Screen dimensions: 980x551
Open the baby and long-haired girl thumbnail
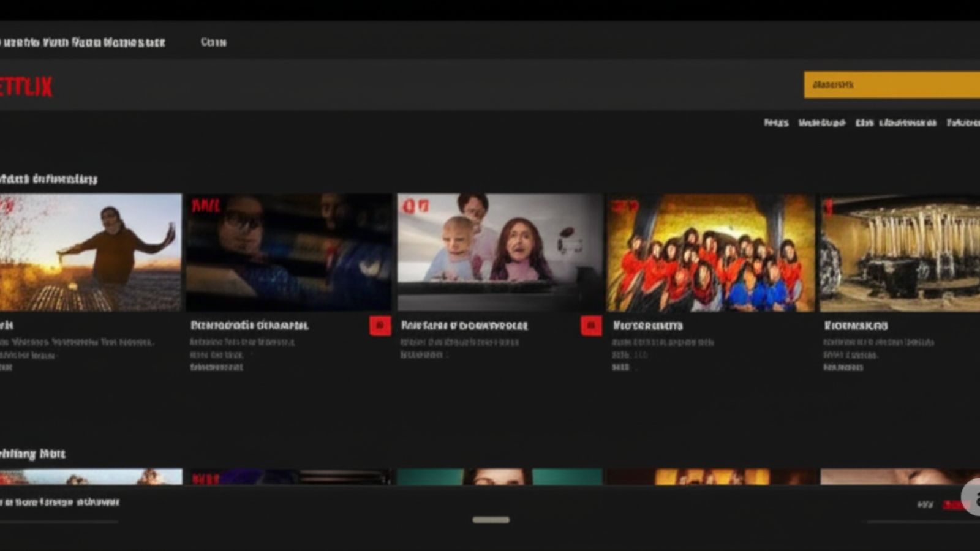coord(499,252)
